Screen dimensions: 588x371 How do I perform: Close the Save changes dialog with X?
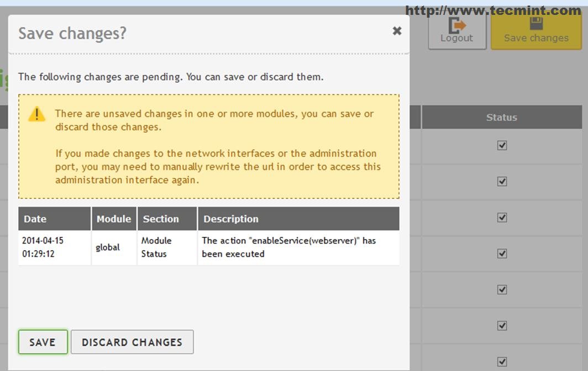(397, 31)
